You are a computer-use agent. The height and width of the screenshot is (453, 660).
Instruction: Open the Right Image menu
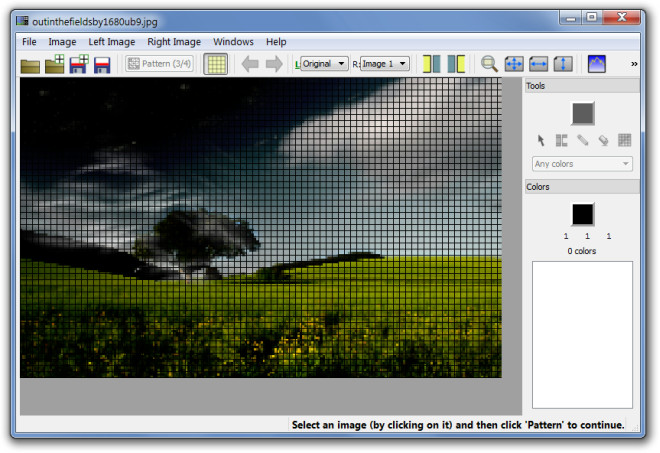174,42
